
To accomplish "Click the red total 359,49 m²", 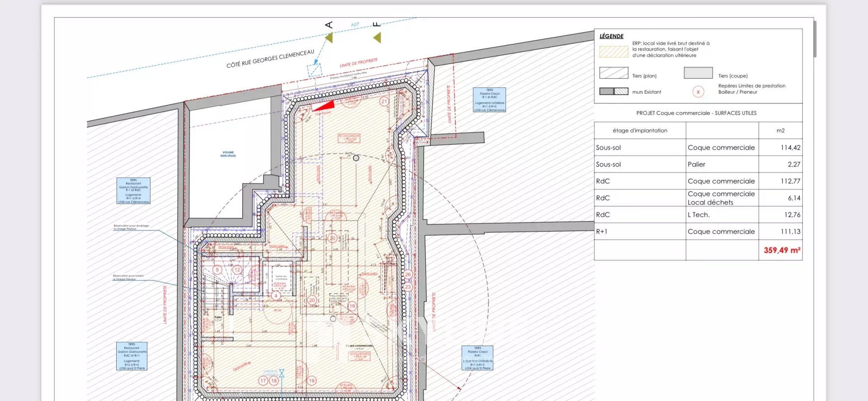I will tap(782, 250).
